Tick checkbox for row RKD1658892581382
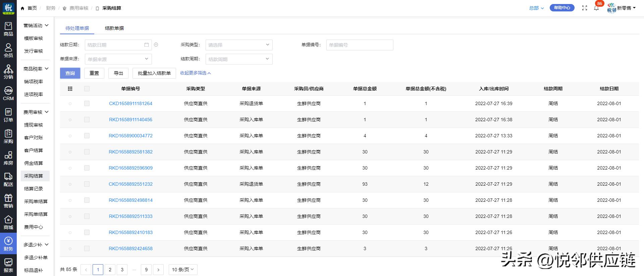644x276 pixels. point(87,152)
